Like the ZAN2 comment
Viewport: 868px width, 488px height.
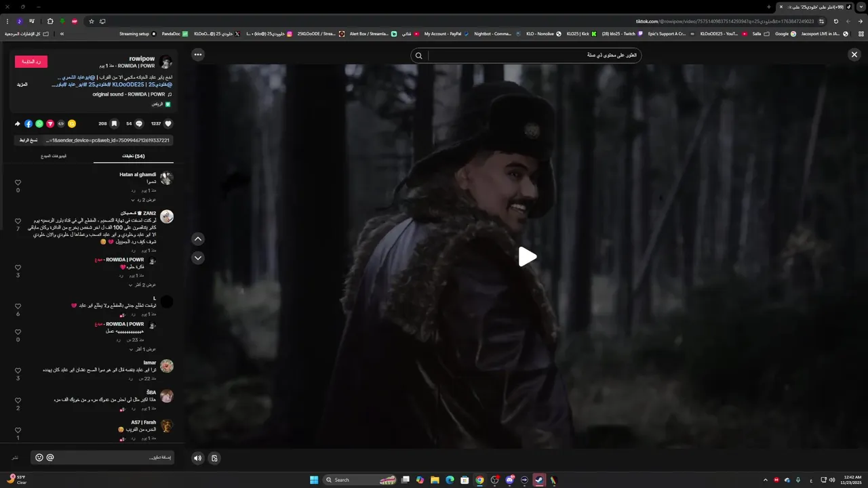18,221
